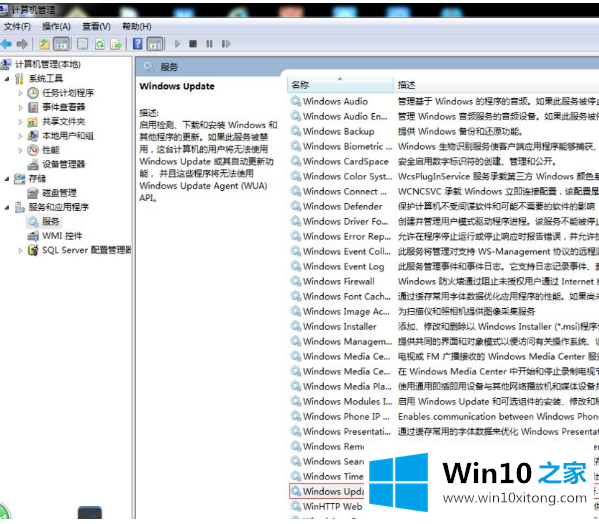Image resolution: width=599 pixels, height=524 pixels.
Task: Expand the SQL Server 配置管理器 node
Action: [21, 251]
